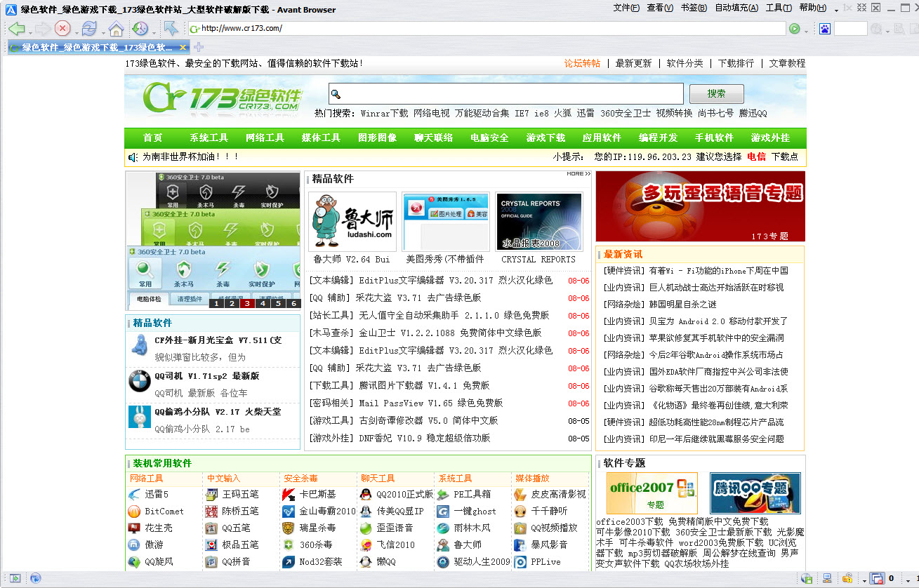The width and height of the screenshot is (919, 588).
Task: Go back with the green Back arrow
Action: click(x=17, y=29)
